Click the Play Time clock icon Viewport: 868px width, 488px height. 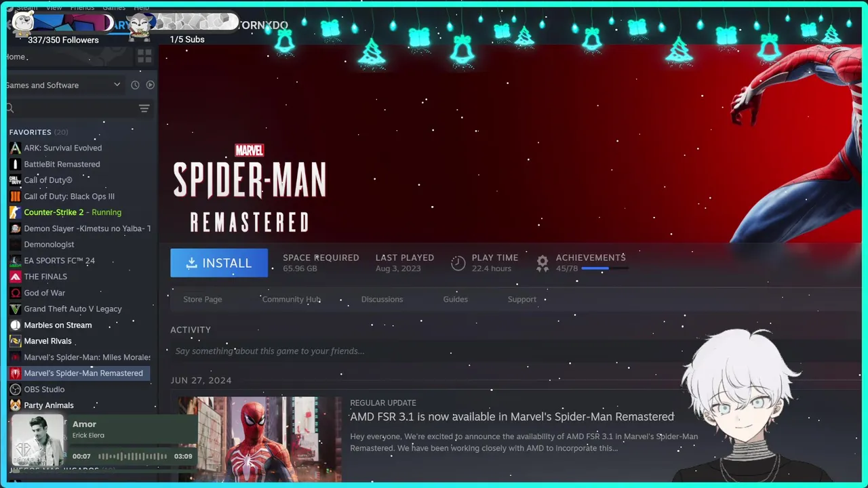coord(458,263)
